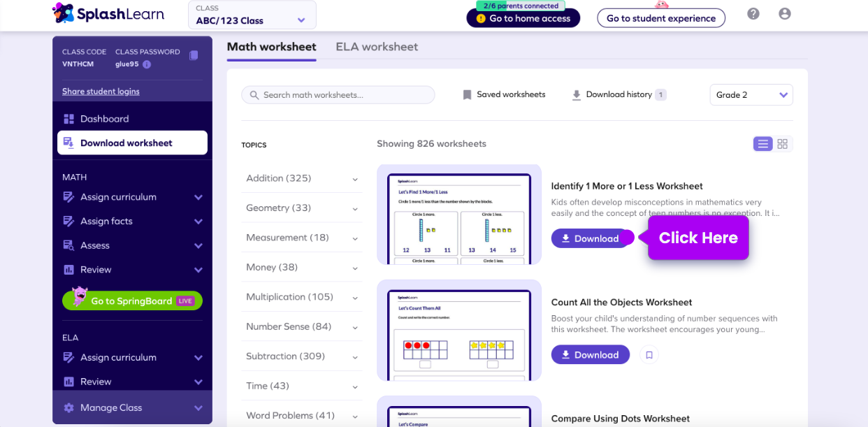Open the Count All the Objects thumbnail
Viewport: 868px width, 427px height.
(459, 331)
